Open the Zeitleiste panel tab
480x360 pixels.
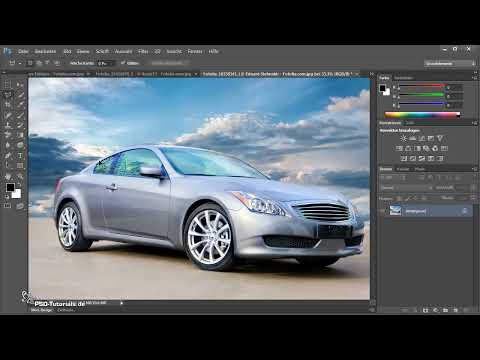[x=65, y=310]
